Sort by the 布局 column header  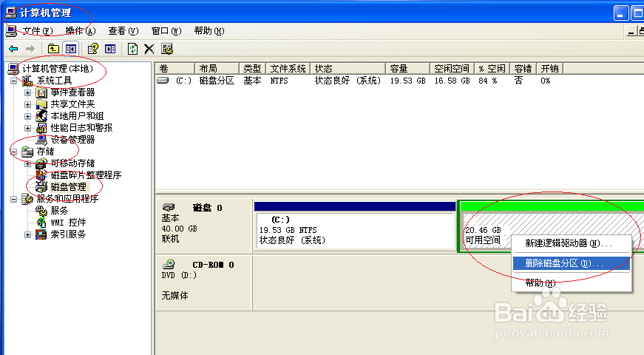(217, 69)
